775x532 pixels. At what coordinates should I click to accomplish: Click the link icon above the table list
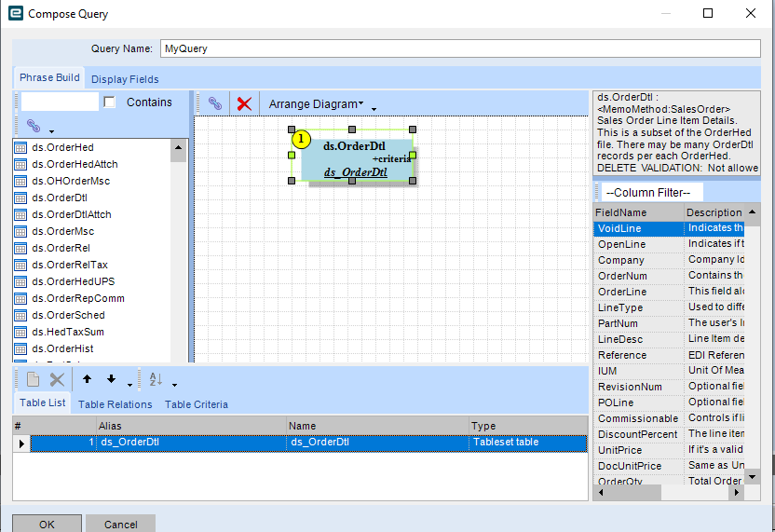click(34, 125)
